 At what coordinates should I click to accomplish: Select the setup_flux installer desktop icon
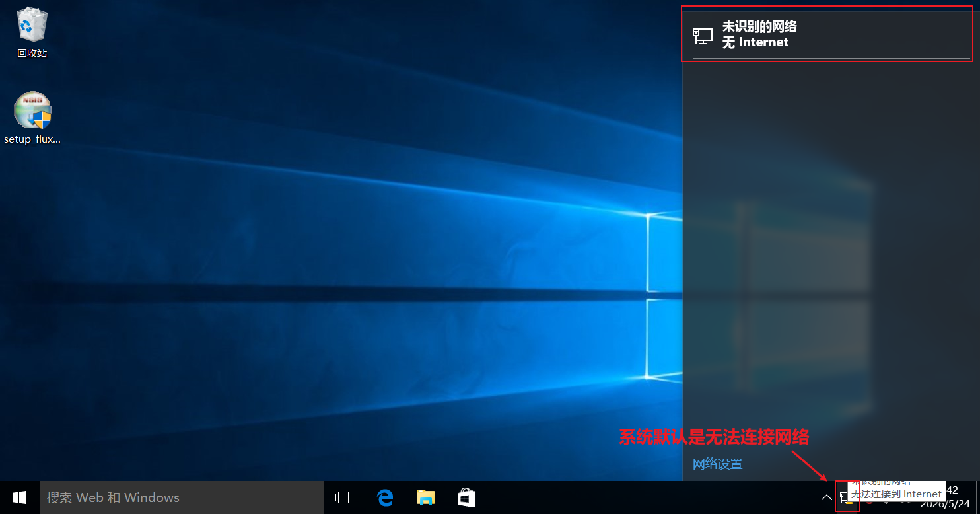(x=32, y=110)
